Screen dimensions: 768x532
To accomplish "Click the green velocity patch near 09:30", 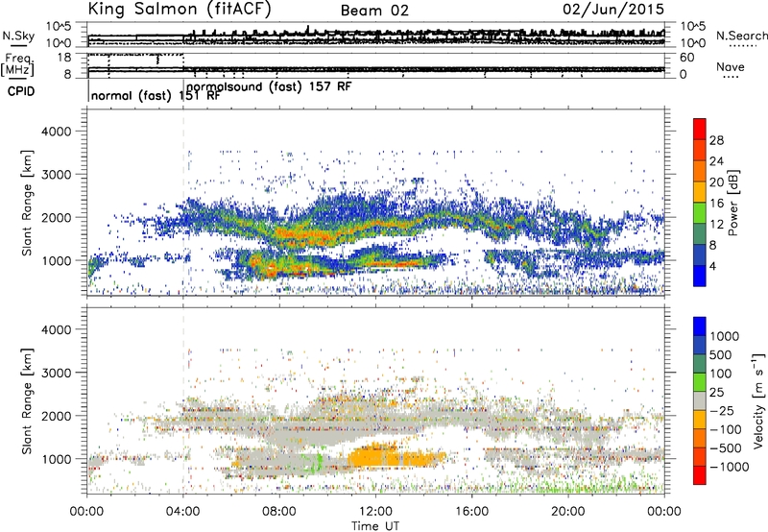I will tap(314, 463).
